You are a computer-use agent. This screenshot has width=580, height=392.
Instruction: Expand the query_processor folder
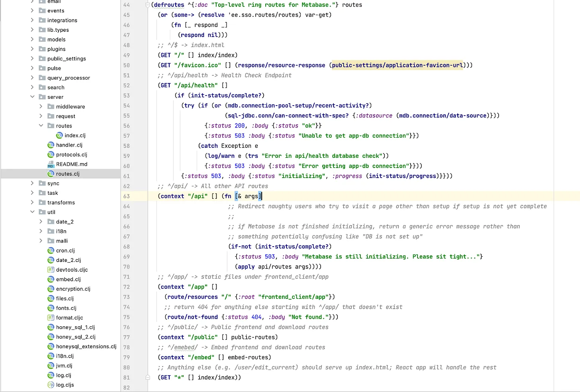32,78
